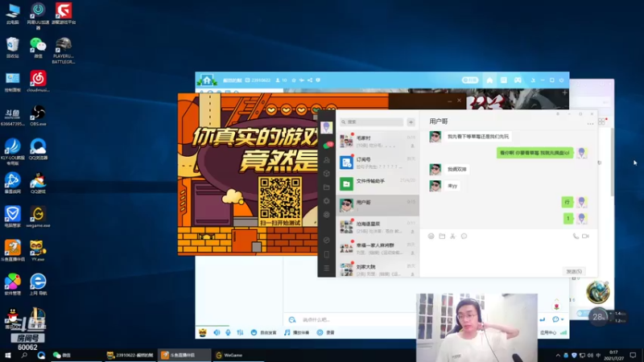Toggle YY speaker volume icon

(217, 332)
